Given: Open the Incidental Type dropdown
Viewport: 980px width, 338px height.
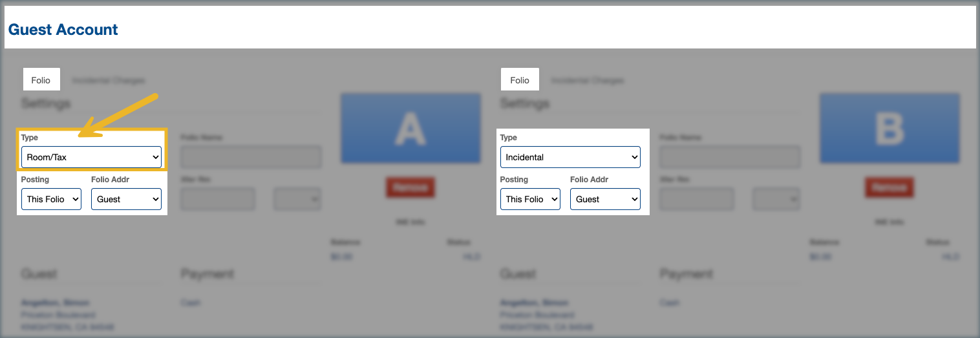Looking at the screenshot, I should (570, 157).
